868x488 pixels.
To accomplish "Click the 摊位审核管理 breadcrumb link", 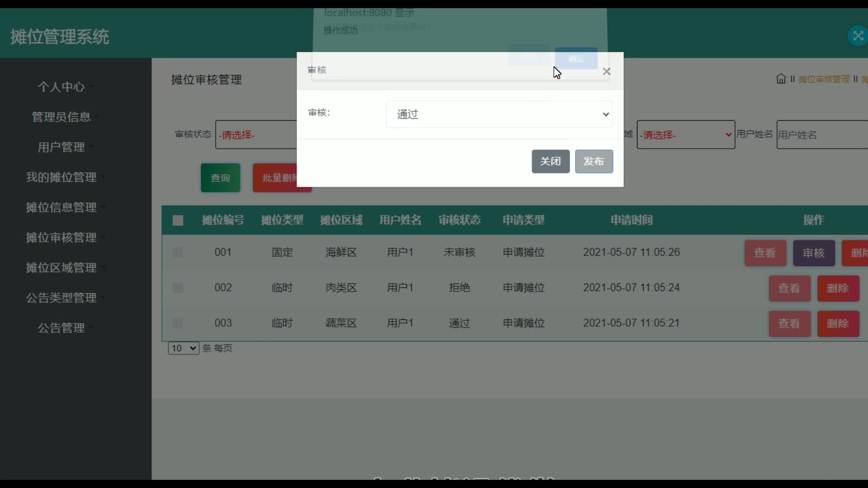I will pos(823,80).
